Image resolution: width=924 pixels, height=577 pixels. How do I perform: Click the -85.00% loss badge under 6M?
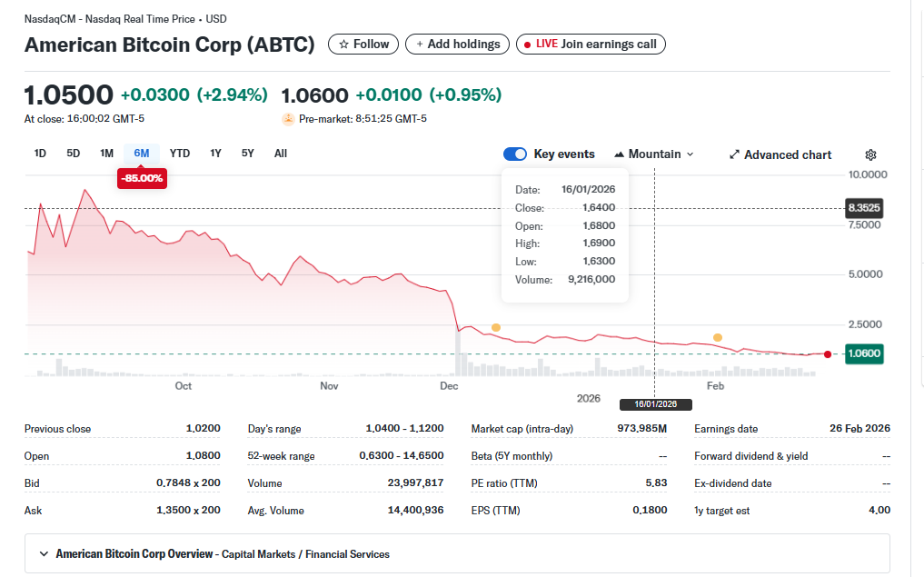[142, 178]
